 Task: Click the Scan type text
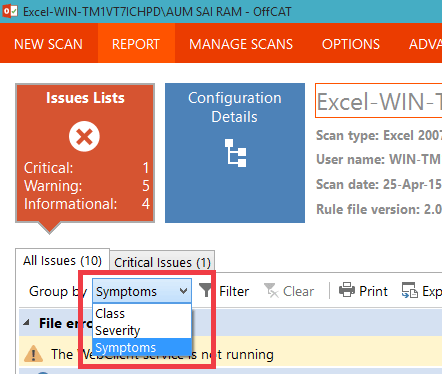coord(379,135)
